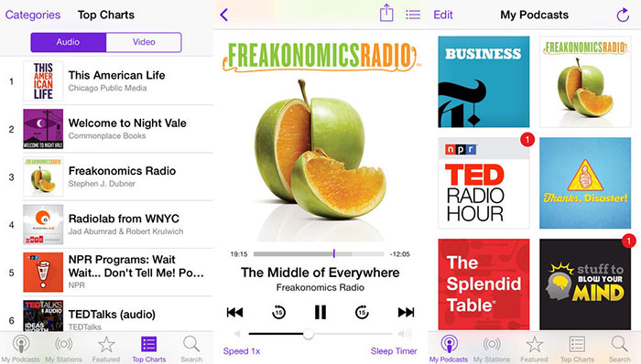Skip back 15 seconds
641x364 pixels.
278,312
